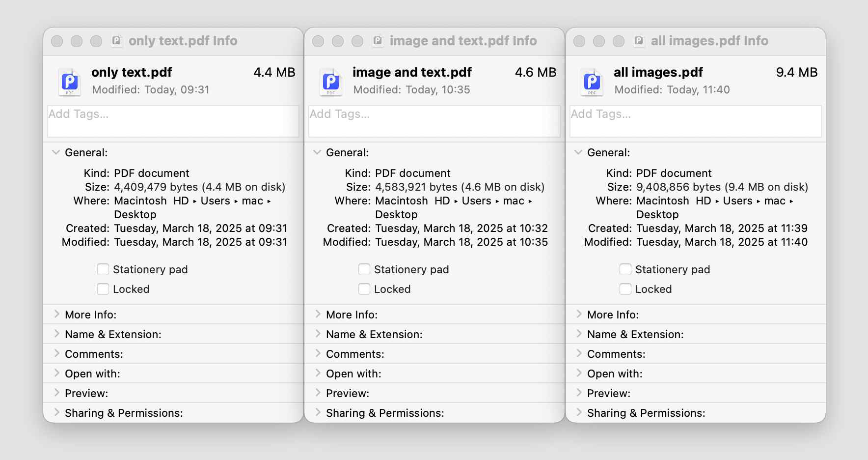Collapse the General section of all images.pdf
Viewport: 868px width, 460px height.
[x=578, y=152]
